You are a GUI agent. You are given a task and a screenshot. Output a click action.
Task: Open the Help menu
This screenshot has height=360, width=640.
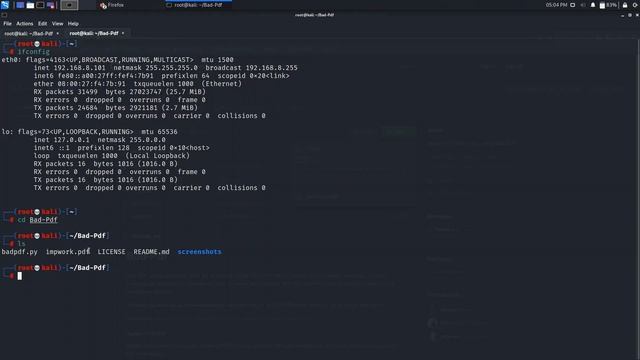pyautogui.click(x=73, y=24)
